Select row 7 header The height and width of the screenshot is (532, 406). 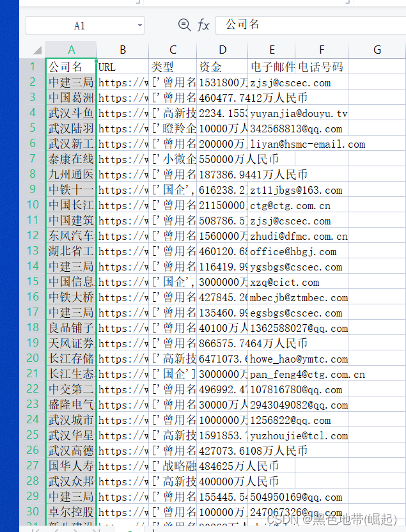pyautogui.click(x=33, y=159)
